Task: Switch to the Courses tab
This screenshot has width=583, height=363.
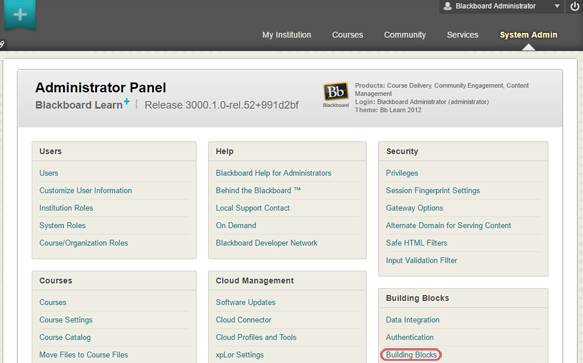Action: (348, 35)
